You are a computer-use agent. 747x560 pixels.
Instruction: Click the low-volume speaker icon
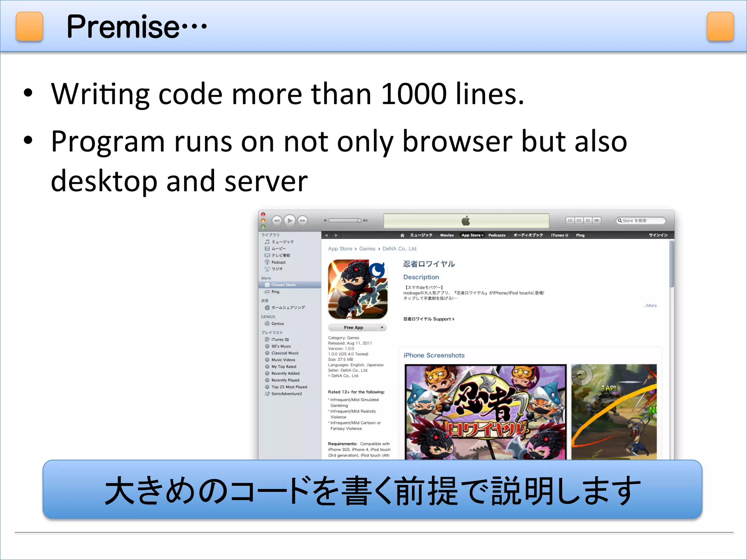325,221
